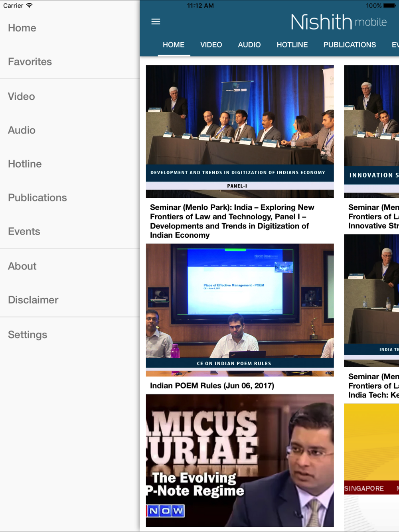The image size is (399, 532).
Task: Select the HOME tab
Action: pos(174,45)
